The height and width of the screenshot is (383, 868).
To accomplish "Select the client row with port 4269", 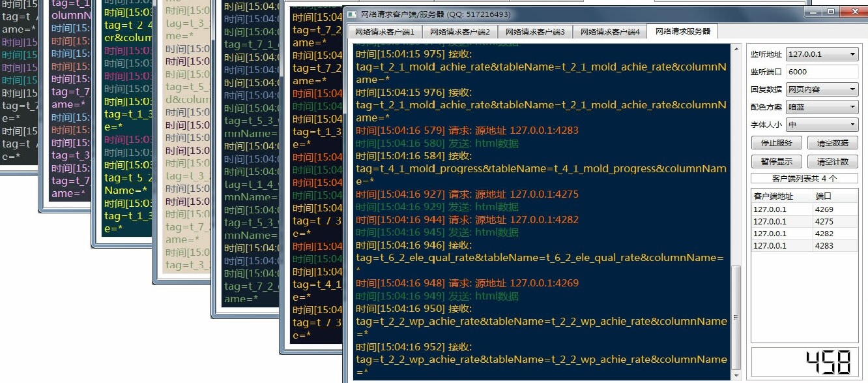I will tap(805, 209).
